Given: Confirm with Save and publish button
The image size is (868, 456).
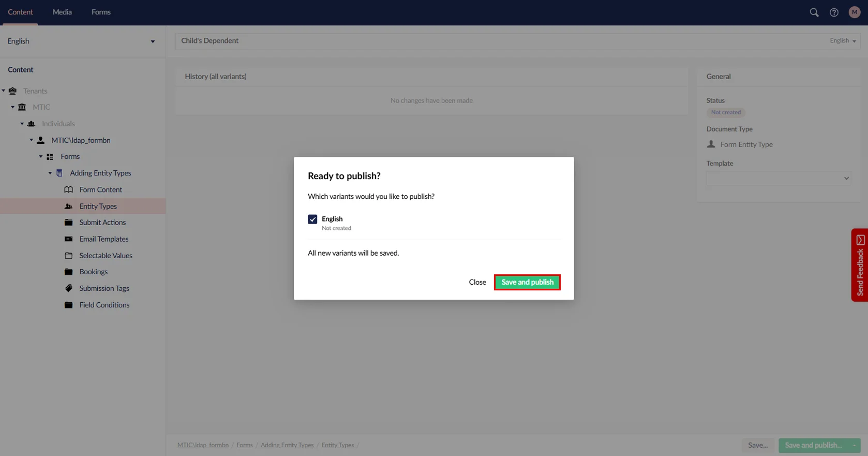Looking at the screenshot, I should click(527, 282).
